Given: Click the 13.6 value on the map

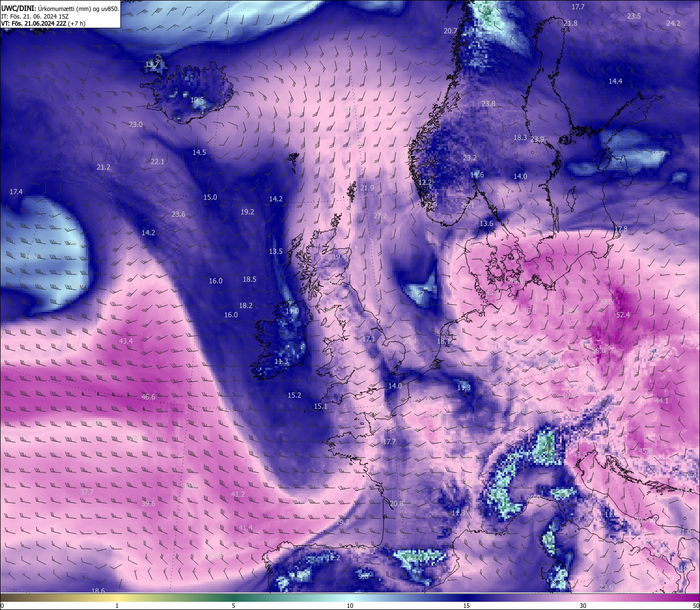Looking at the screenshot, I should [x=486, y=223].
